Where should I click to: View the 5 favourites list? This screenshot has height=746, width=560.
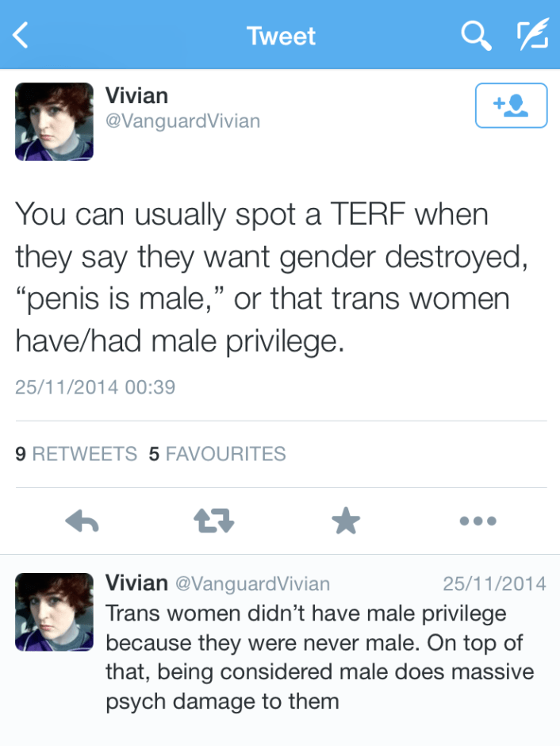[217, 454]
